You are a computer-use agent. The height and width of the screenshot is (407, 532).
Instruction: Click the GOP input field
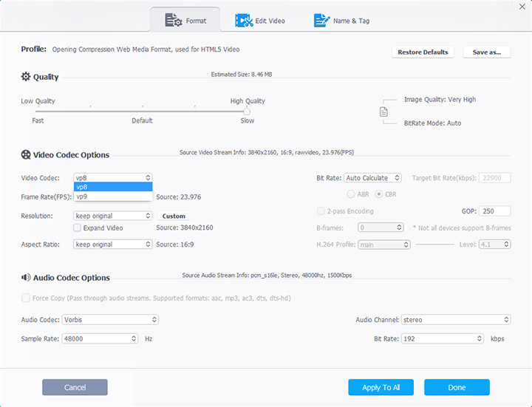coord(494,211)
